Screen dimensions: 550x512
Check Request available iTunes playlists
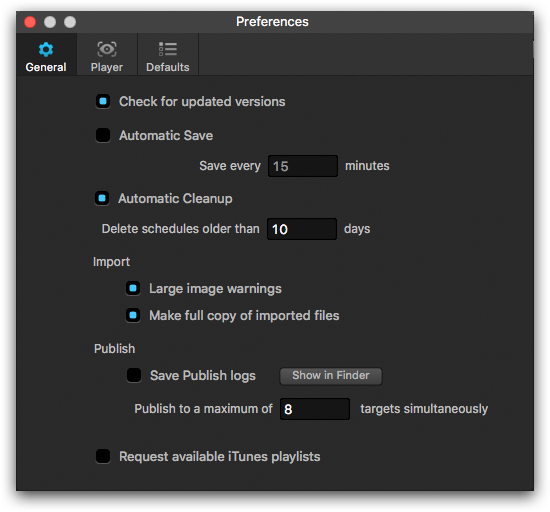click(103, 456)
